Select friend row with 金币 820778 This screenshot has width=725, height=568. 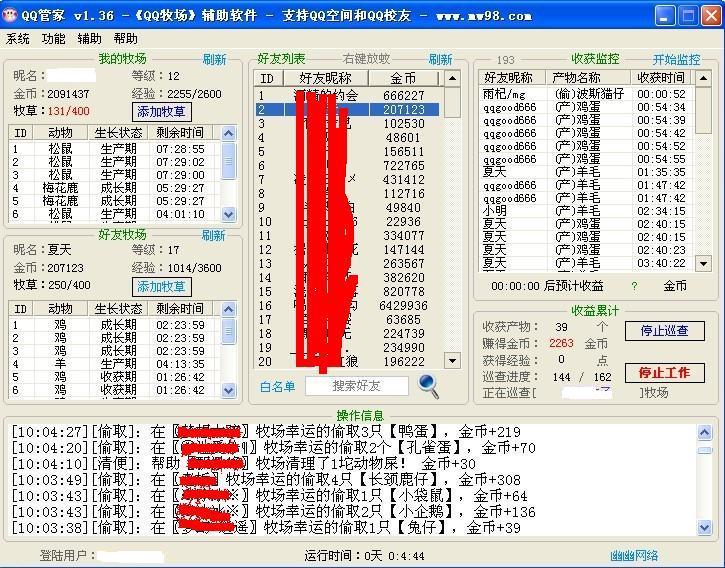347,292
